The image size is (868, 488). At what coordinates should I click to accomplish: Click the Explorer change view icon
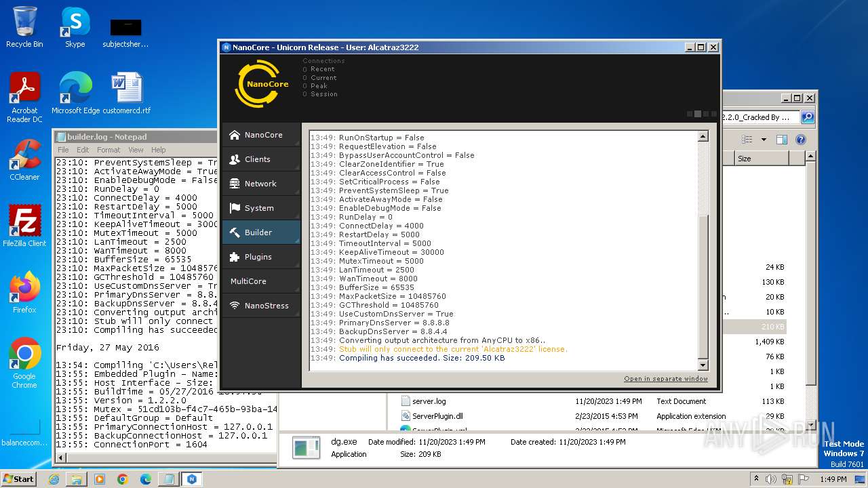coord(747,140)
